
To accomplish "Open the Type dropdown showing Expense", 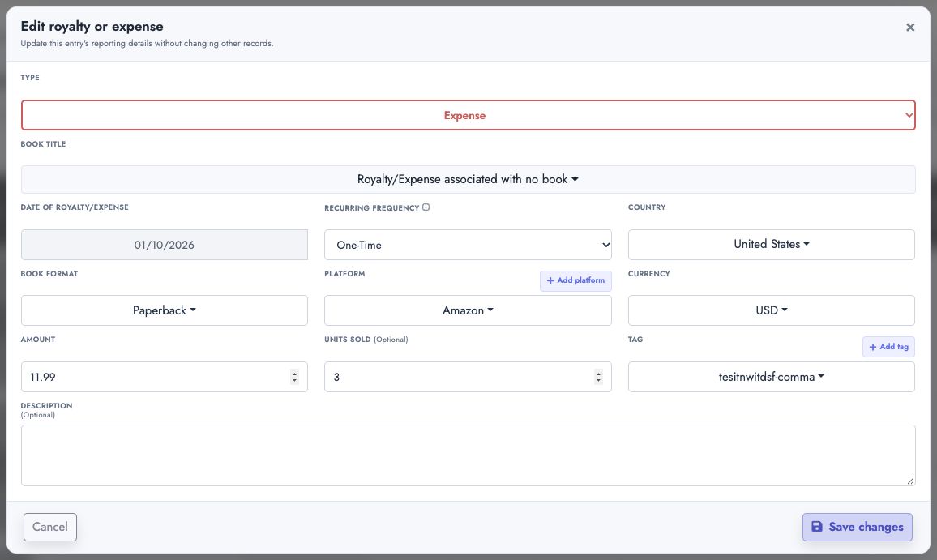I will [468, 115].
